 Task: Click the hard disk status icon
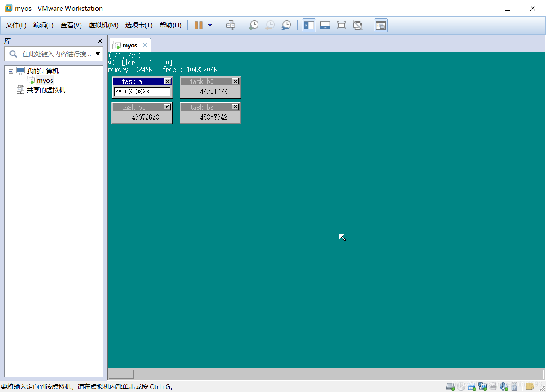(450, 386)
